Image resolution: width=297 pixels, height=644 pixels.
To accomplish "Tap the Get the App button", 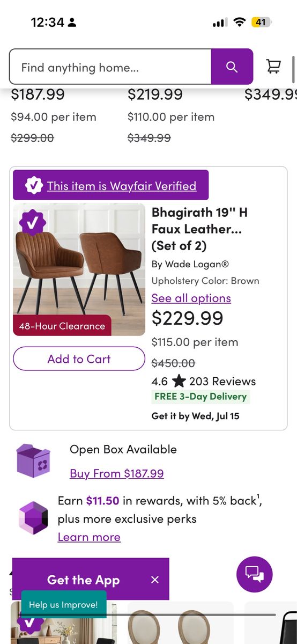I will coord(83,580).
